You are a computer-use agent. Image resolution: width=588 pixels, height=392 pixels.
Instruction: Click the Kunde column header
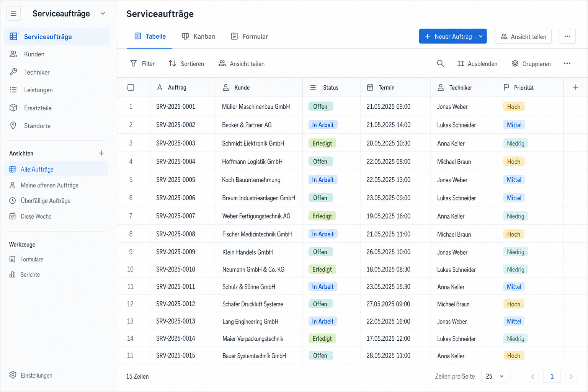(x=259, y=88)
